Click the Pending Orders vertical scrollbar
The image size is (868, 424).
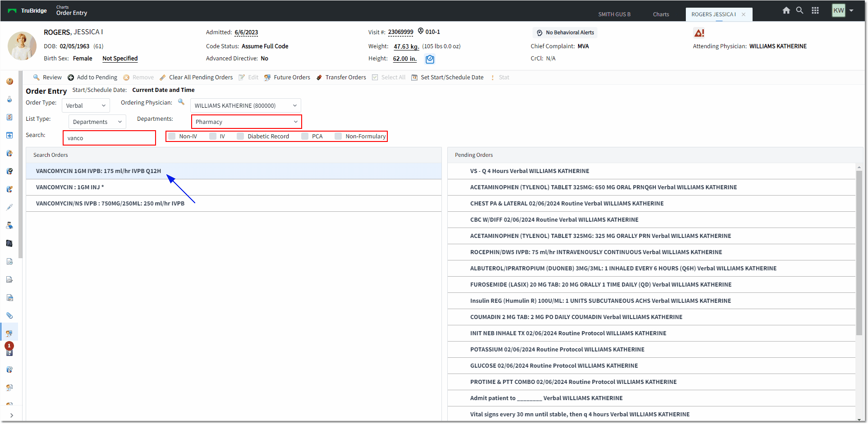tap(859, 252)
